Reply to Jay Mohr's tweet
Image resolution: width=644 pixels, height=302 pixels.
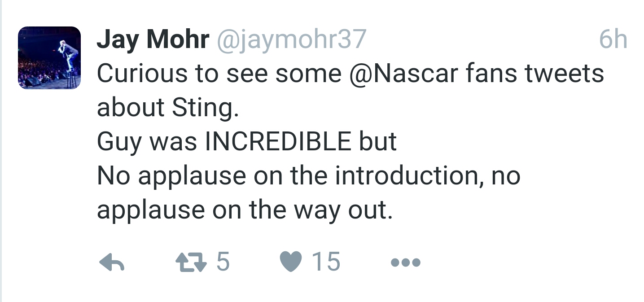(x=111, y=262)
